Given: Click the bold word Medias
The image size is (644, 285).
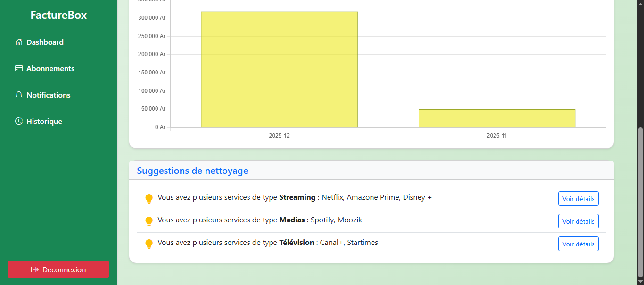Looking at the screenshot, I should pyautogui.click(x=292, y=220).
